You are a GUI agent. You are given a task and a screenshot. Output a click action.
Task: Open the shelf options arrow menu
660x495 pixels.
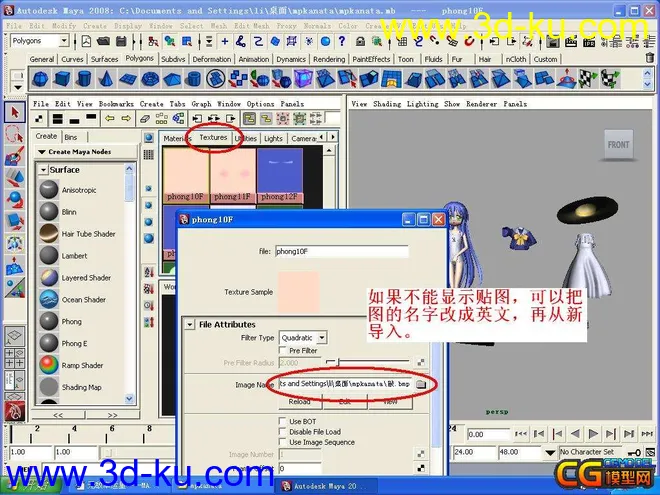pyautogui.click(x=18, y=88)
